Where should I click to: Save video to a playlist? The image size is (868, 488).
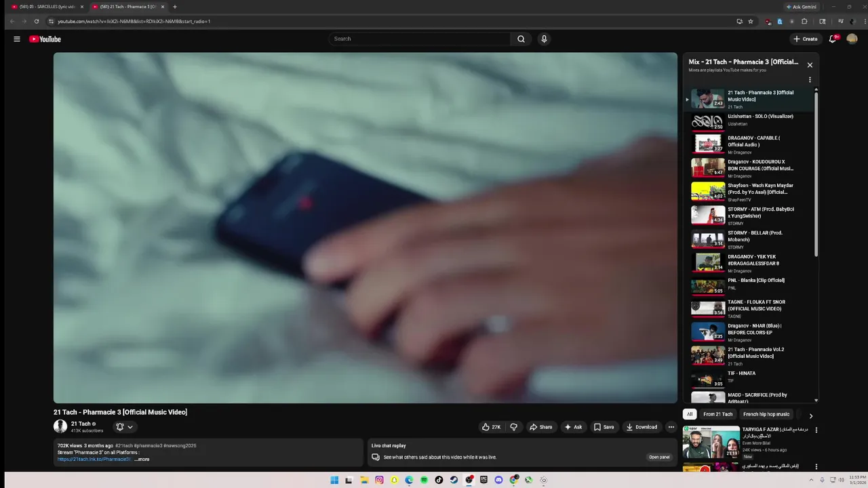click(x=604, y=427)
